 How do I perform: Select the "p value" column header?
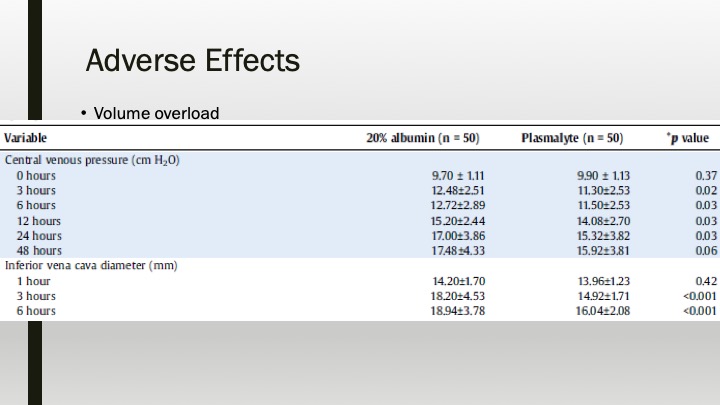690,138
